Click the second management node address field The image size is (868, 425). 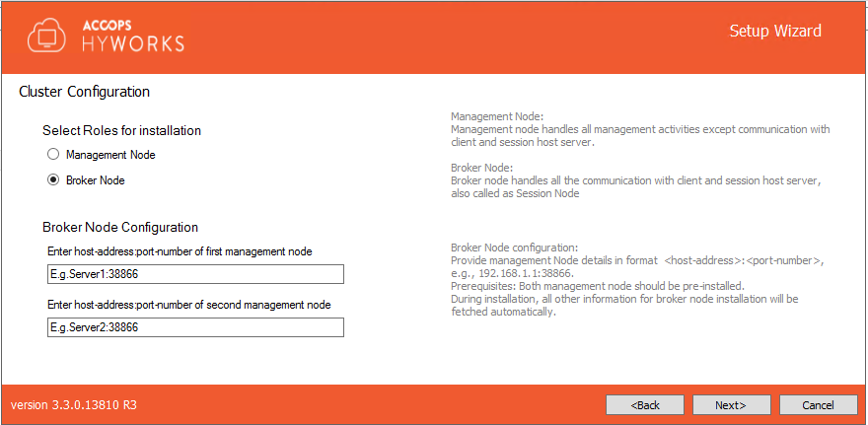[195, 327]
